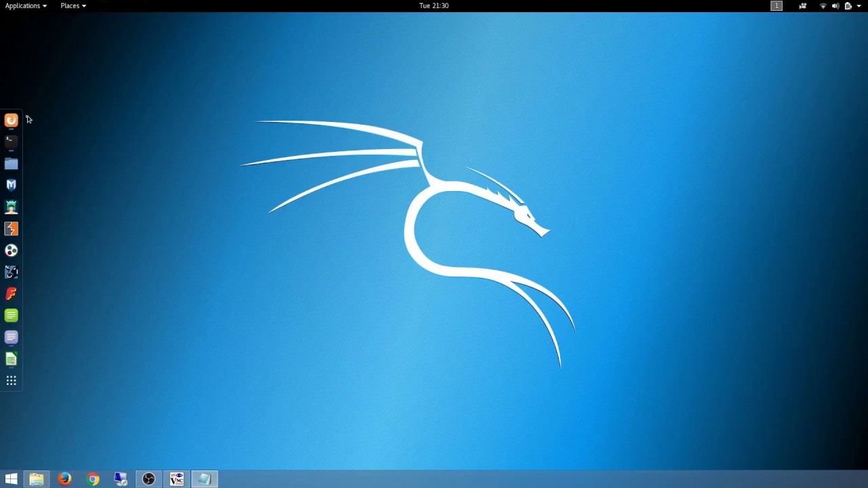Launch Faraday red F icon in dock
The width and height of the screenshot is (868, 488).
[x=11, y=293]
